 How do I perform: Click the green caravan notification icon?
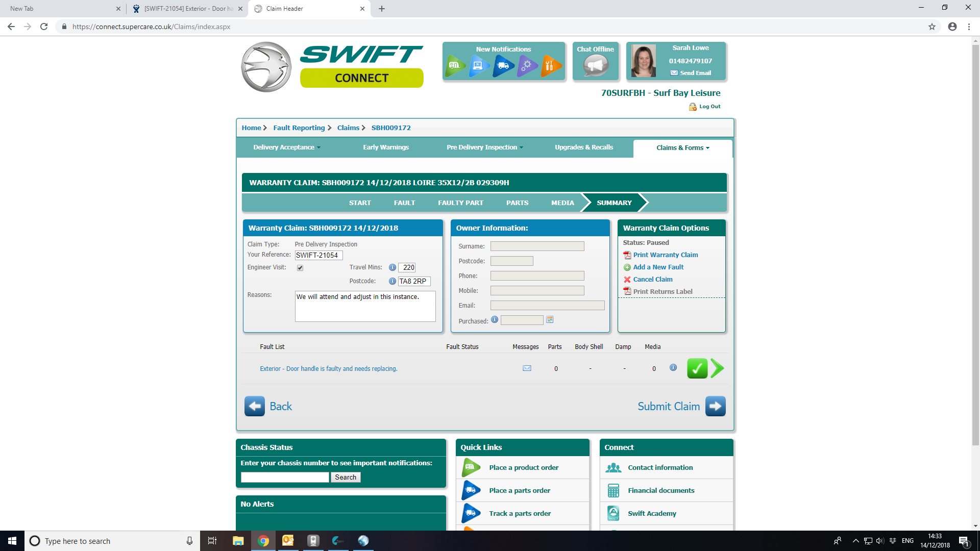(x=455, y=66)
